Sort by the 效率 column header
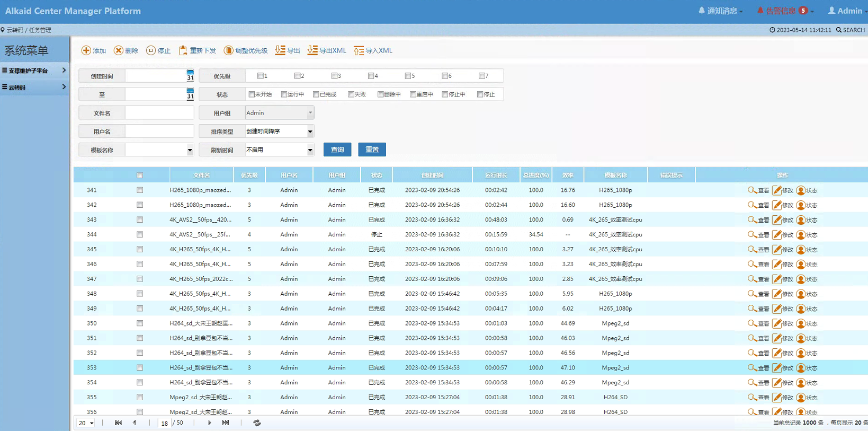This screenshot has width=868, height=431. (x=568, y=175)
